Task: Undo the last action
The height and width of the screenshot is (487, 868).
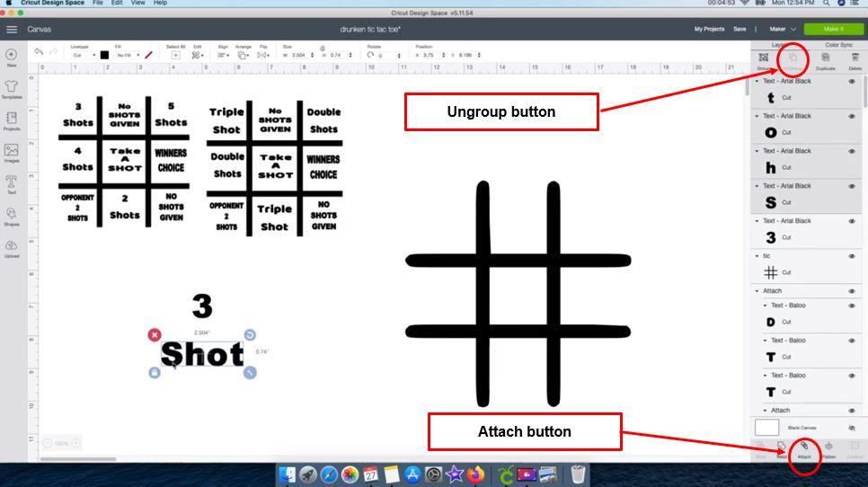Action: pyautogui.click(x=39, y=52)
